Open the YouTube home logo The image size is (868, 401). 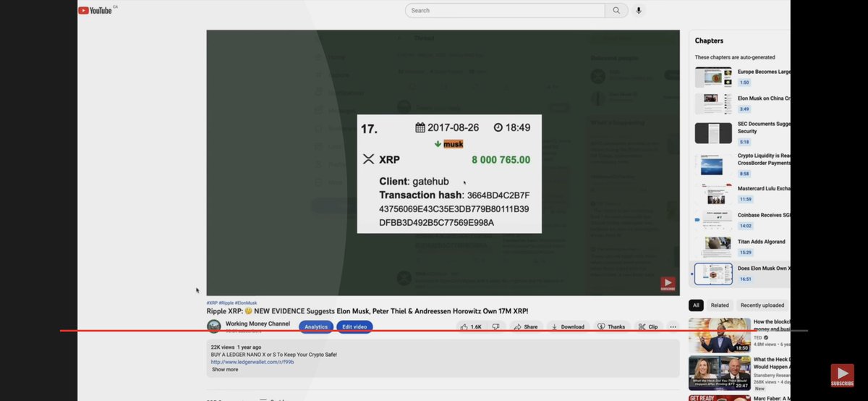tap(95, 10)
